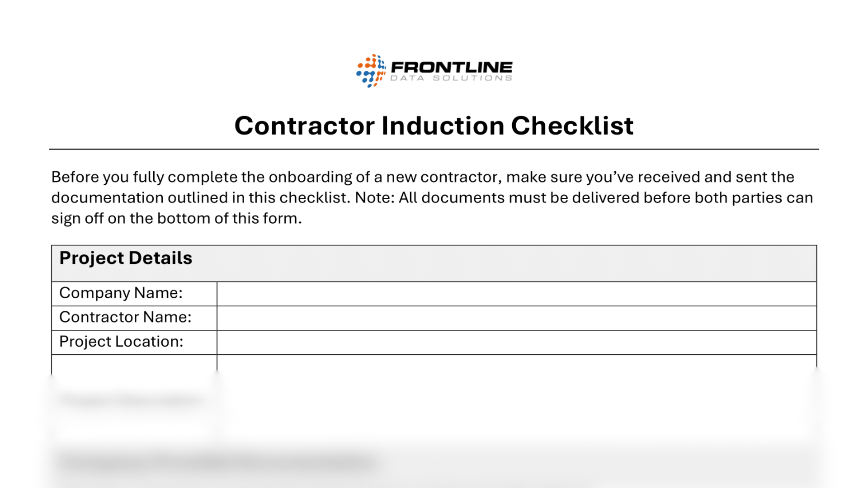
Task: Select the Contractor Induction Checklist title
Action: pyautogui.click(x=434, y=126)
